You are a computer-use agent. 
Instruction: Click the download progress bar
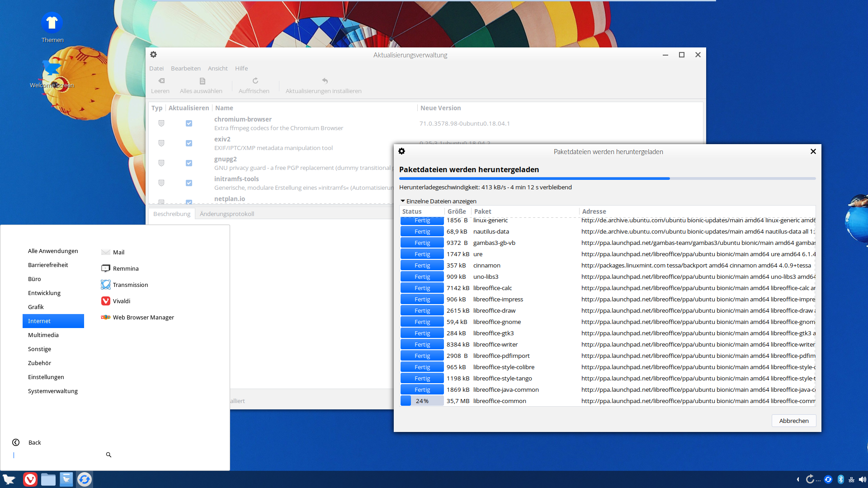pos(607,178)
